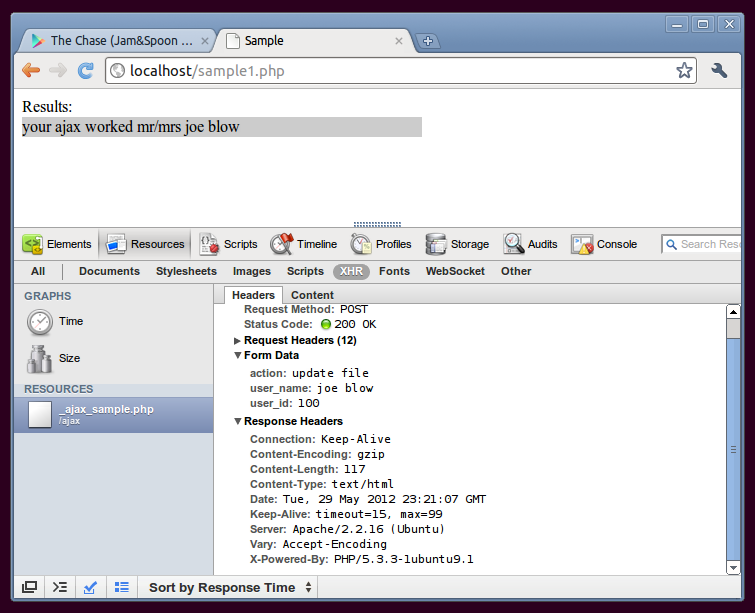
Task: Click the Content-Length: 117 header
Action: [307, 469]
